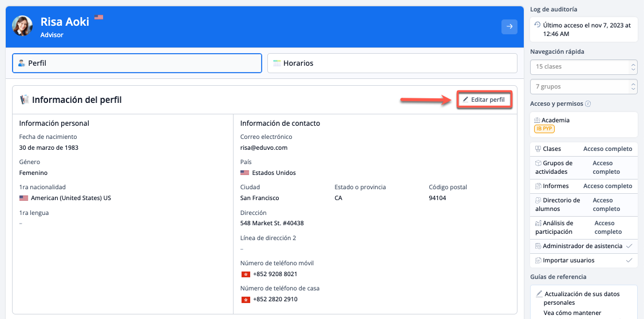
Task: Open the Horarios tab
Action: [x=392, y=63]
